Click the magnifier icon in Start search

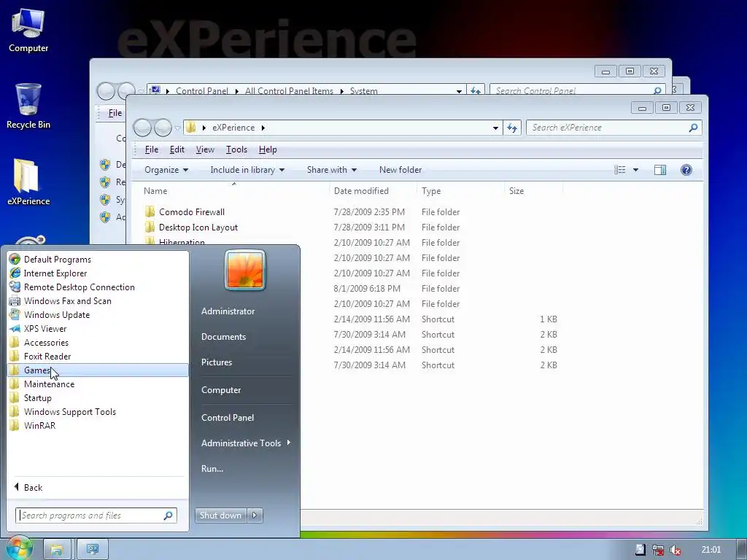(169, 516)
